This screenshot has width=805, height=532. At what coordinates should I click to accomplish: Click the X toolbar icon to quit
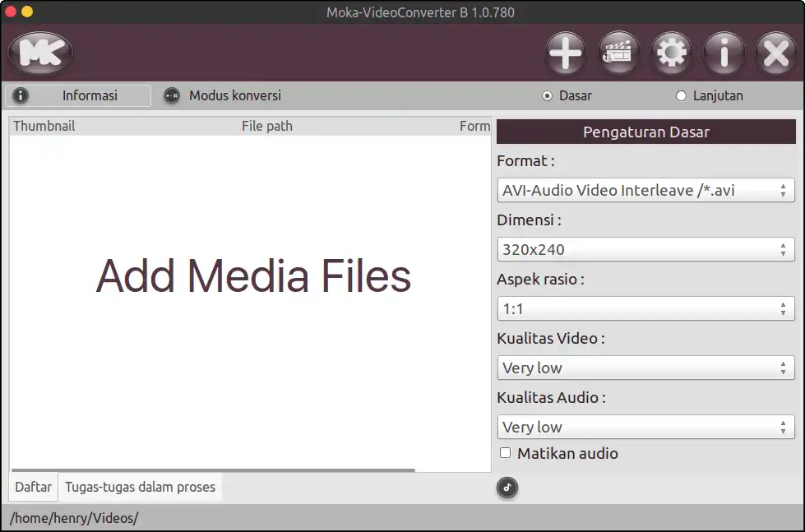click(x=776, y=53)
